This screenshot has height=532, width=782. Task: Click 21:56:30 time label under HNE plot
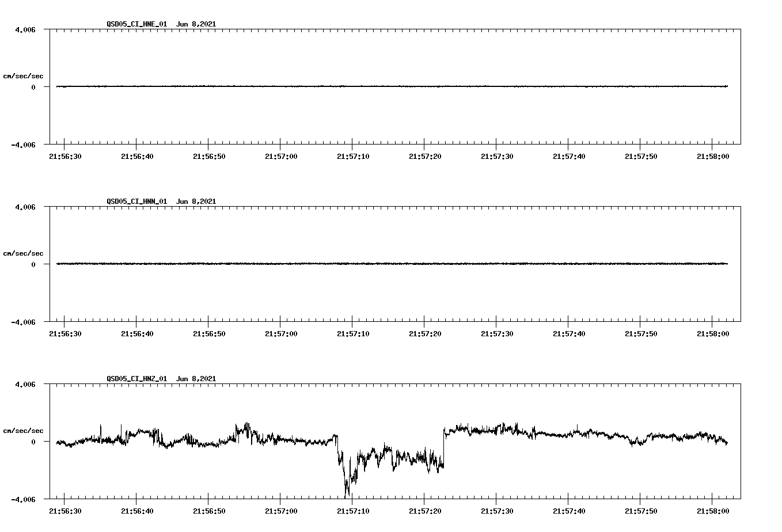pos(64,156)
